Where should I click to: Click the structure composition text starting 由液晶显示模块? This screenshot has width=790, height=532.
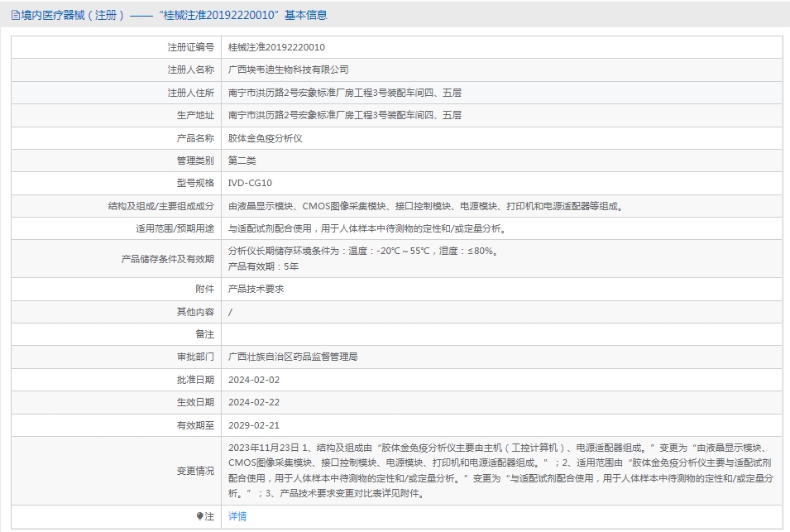(x=425, y=206)
